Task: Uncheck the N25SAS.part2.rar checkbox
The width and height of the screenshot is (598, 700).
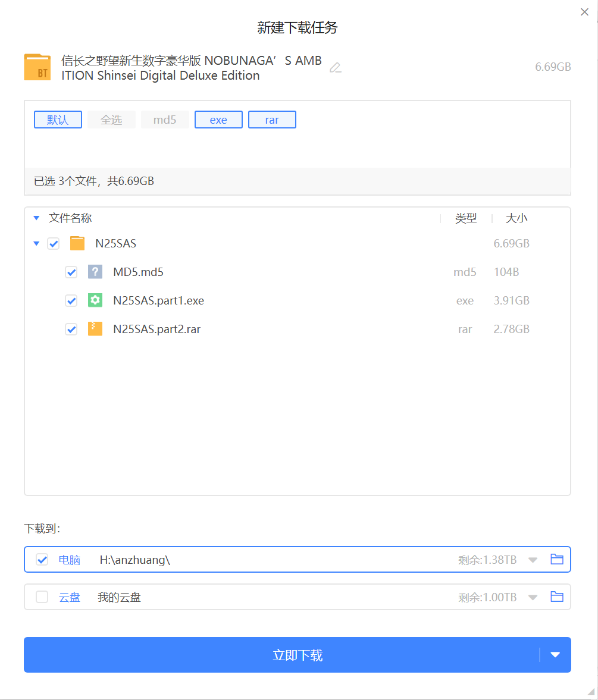Action: pyautogui.click(x=71, y=329)
